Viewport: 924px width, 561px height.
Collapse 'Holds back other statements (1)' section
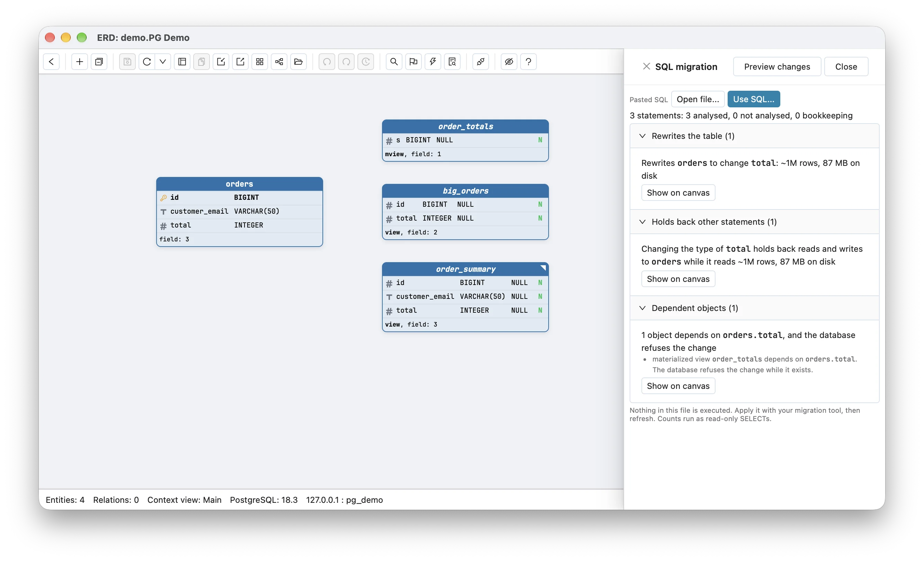click(755, 222)
